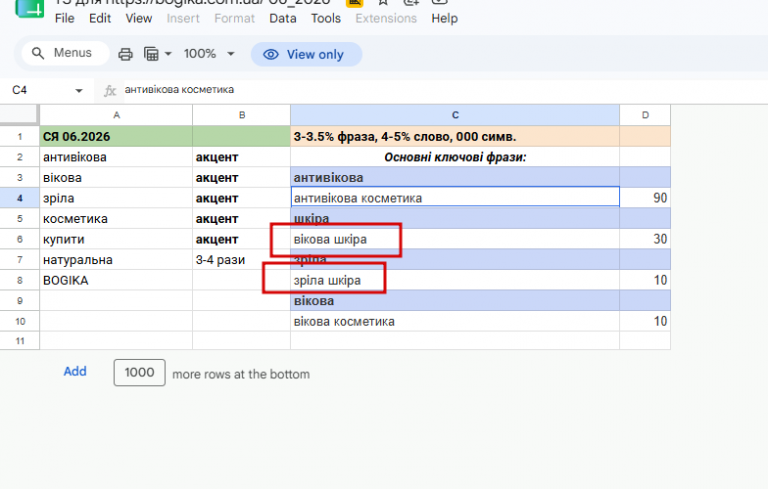The image size is (768, 489).
Task: Select column D header
Action: (x=645, y=115)
